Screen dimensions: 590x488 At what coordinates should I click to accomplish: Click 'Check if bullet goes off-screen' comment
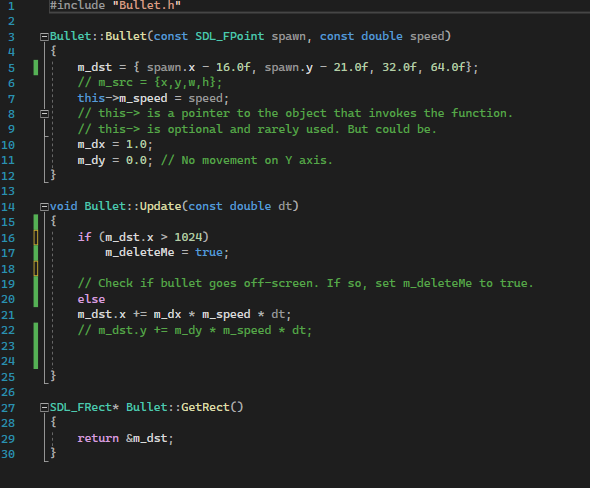(x=305, y=283)
